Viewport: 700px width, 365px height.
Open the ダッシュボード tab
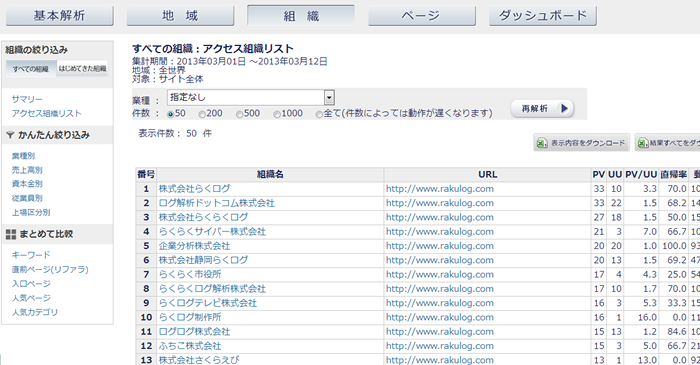tap(543, 16)
